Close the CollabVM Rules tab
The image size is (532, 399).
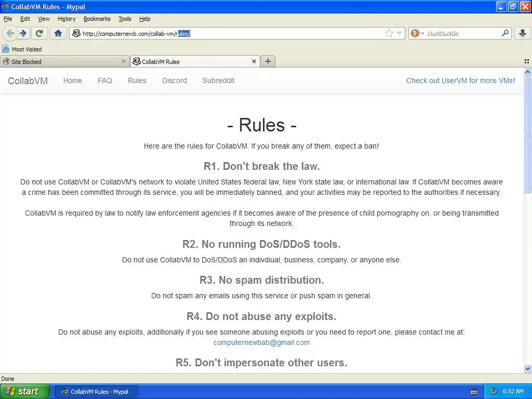pos(254,61)
